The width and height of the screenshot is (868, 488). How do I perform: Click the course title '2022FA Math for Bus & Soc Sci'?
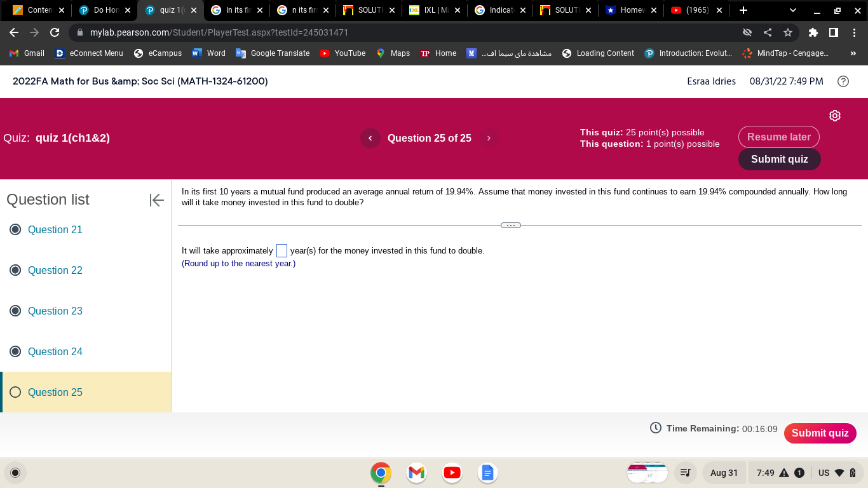point(140,81)
